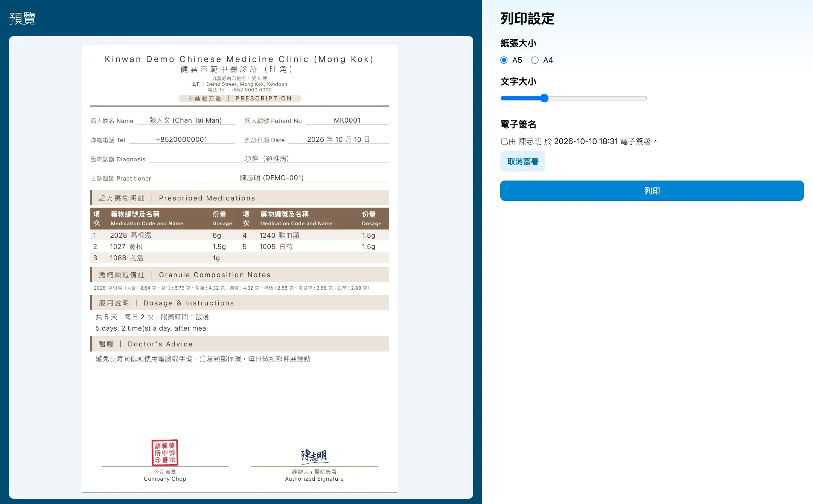Viewport: 813px width, 504px height.
Task: Click the blue 列印 print button
Action: coord(652,191)
